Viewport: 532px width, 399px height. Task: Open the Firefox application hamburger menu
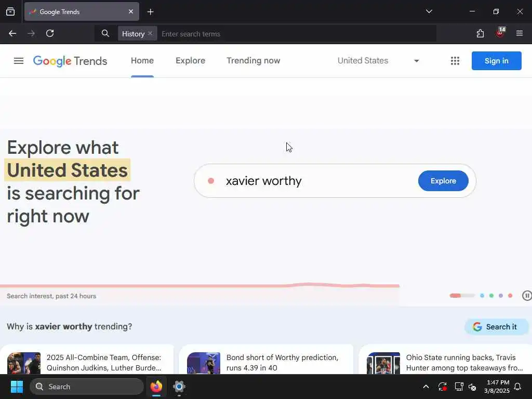[x=519, y=33]
